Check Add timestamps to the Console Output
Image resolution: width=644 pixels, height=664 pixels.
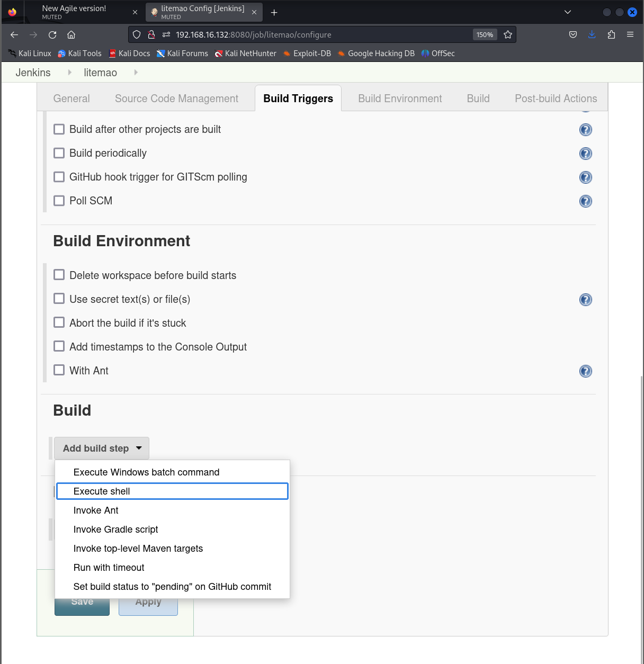click(59, 346)
